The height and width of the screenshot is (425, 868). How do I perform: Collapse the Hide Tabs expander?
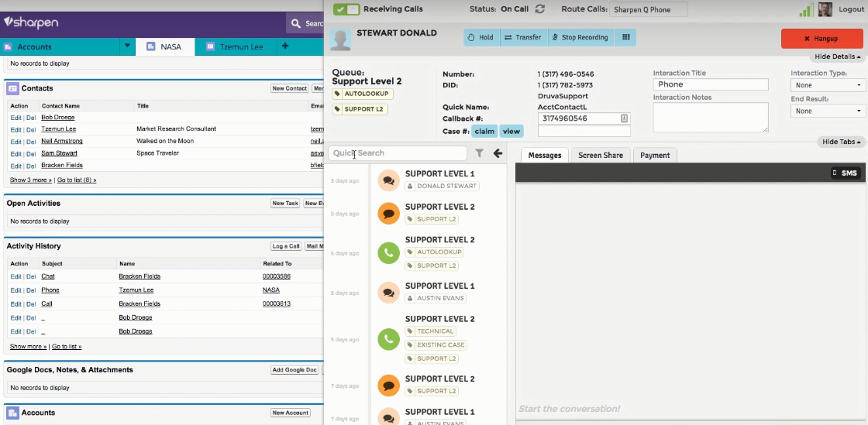click(x=842, y=142)
